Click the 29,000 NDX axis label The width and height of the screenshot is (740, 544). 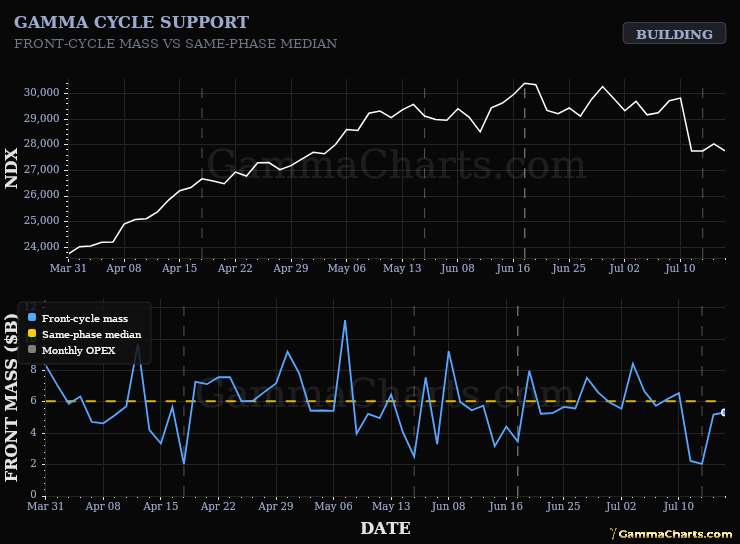[x=42, y=118]
